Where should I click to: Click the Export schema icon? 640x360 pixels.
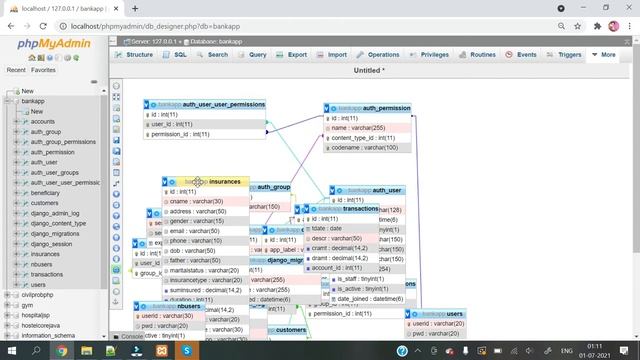(116, 281)
